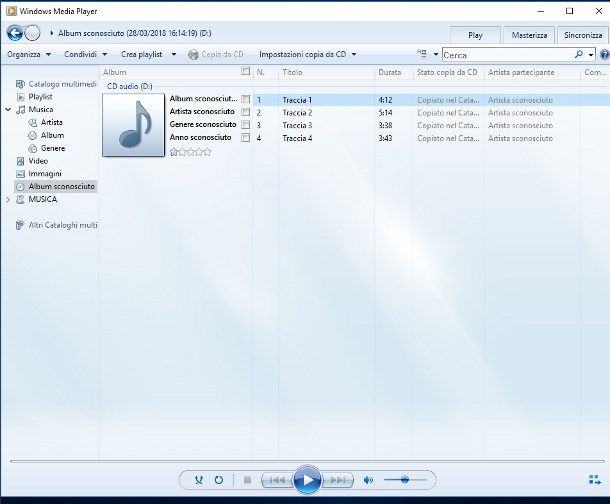Click the search magnifier icon
This screenshot has height=504, width=610.
pos(579,54)
